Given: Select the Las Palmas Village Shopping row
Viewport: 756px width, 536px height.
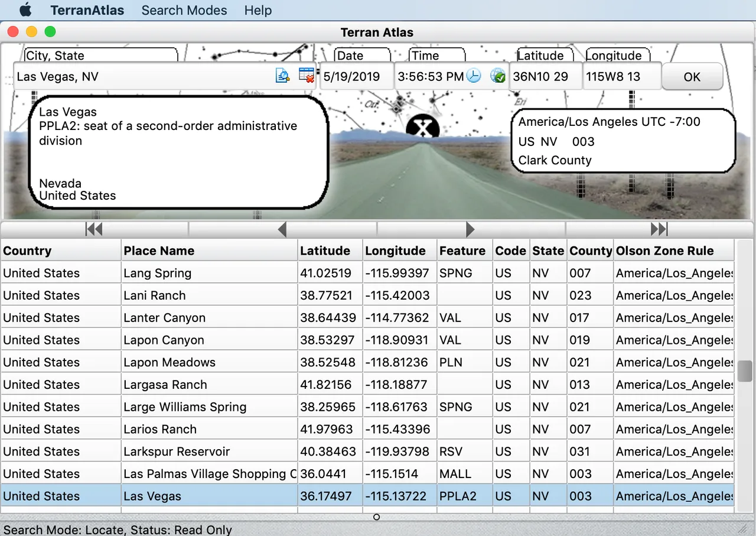Looking at the screenshot, I should tap(367, 474).
